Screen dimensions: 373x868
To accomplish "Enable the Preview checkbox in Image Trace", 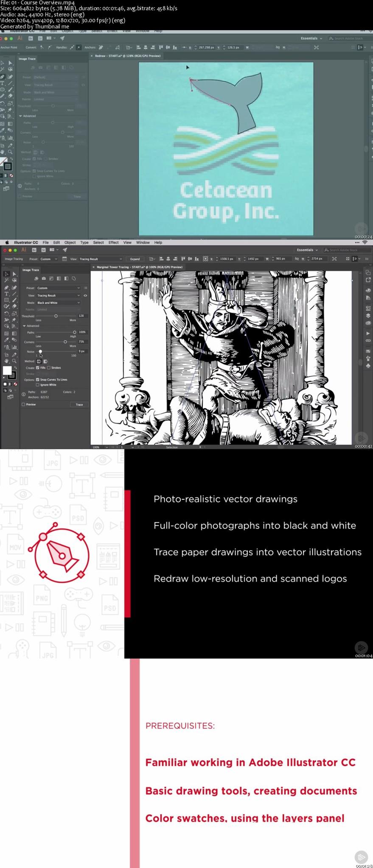I will pyautogui.click(x=23, y=404).
